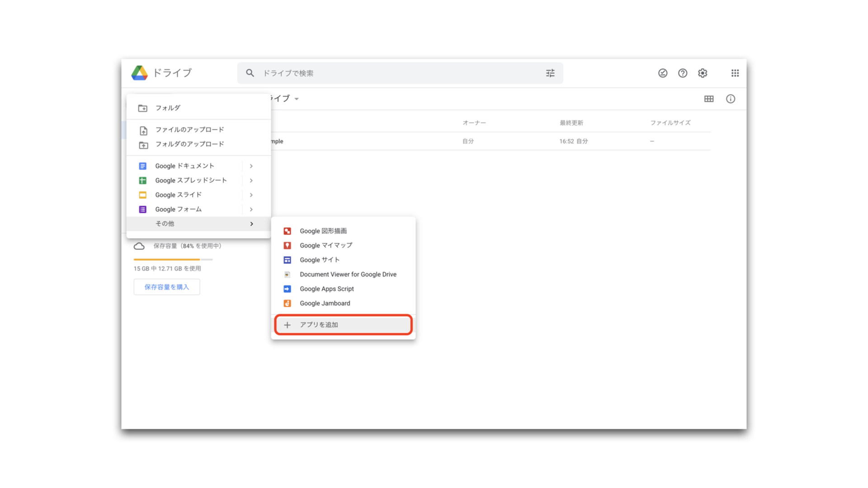Screen dimensions: 868x488
Task: Click the Google Slides yellow icon
Action: coord(142,195)
